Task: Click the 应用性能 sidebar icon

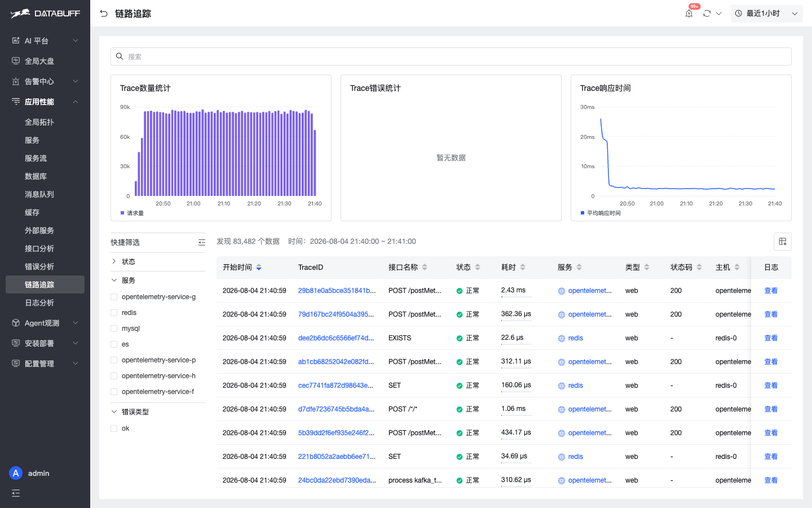Action: point(16,102)
